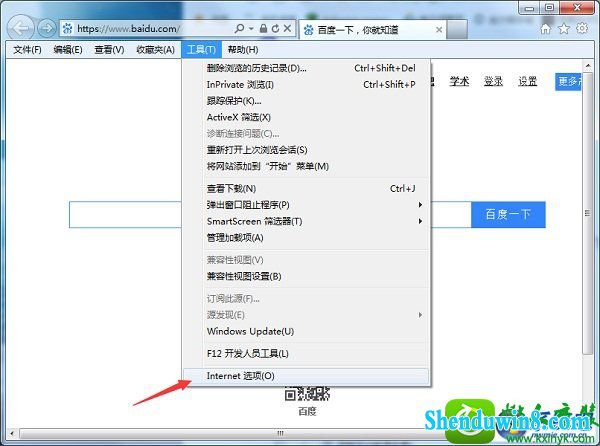
Task: Choose 管理加载项(A)
Action: [x=306, y=238]
